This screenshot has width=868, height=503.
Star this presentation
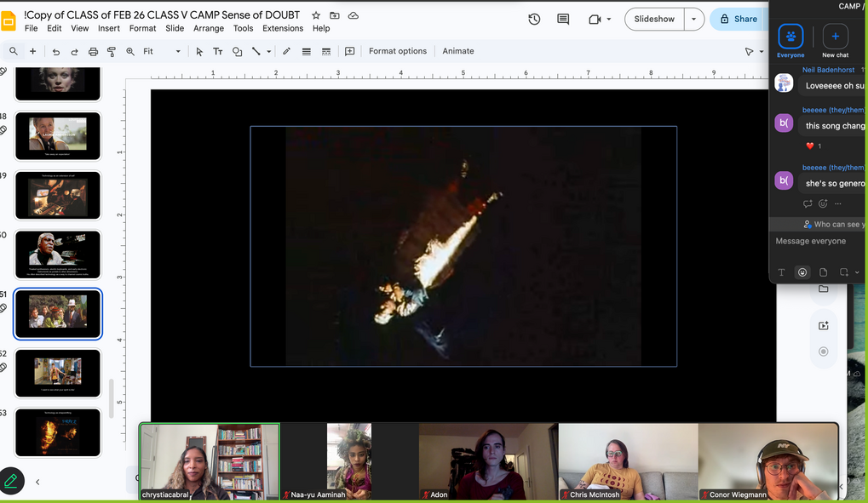coord(316,15)
